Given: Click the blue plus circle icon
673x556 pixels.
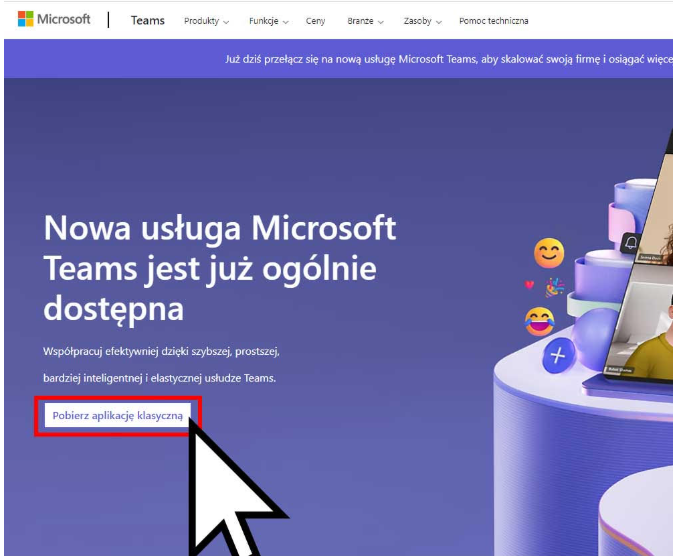Looking at the screenshot, I should 558,355.
